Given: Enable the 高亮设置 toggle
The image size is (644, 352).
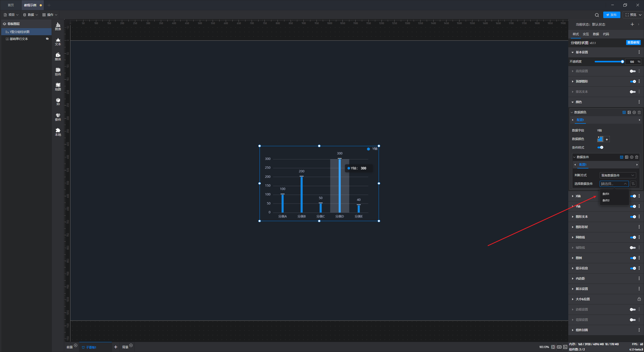Looking at the screenshot, I should pos(632,71).
